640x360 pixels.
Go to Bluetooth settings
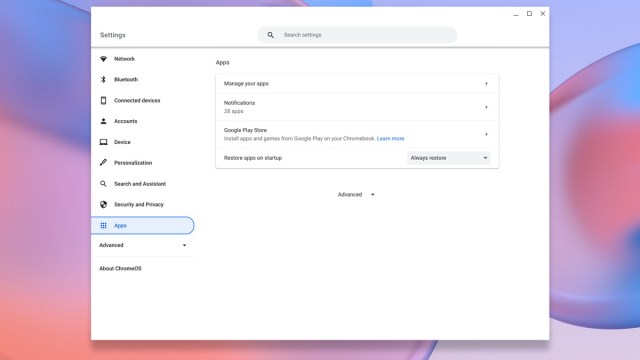coord(126,80)
